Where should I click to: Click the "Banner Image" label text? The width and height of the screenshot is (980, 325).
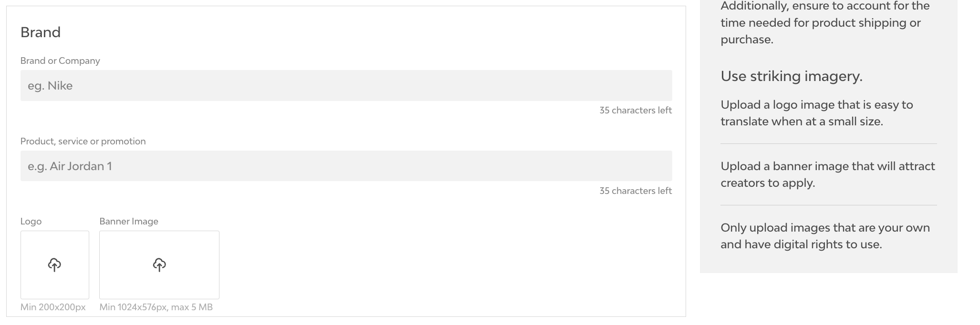coord(129,221)
